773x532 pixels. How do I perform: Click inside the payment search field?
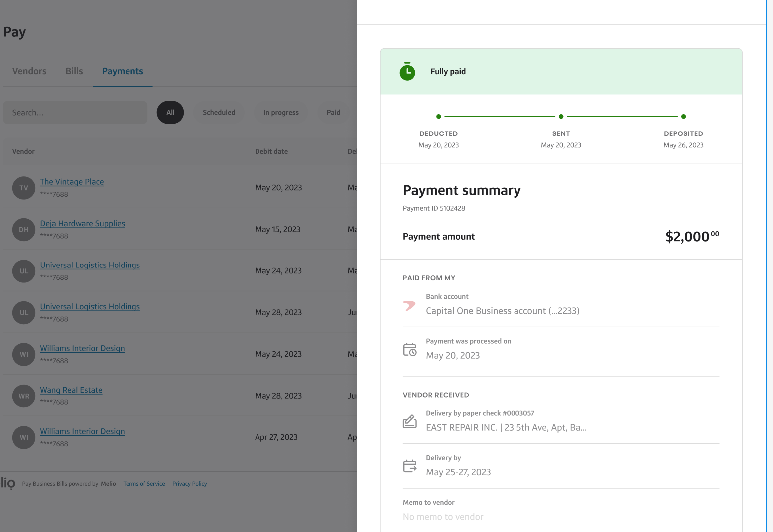click(75, 112)
